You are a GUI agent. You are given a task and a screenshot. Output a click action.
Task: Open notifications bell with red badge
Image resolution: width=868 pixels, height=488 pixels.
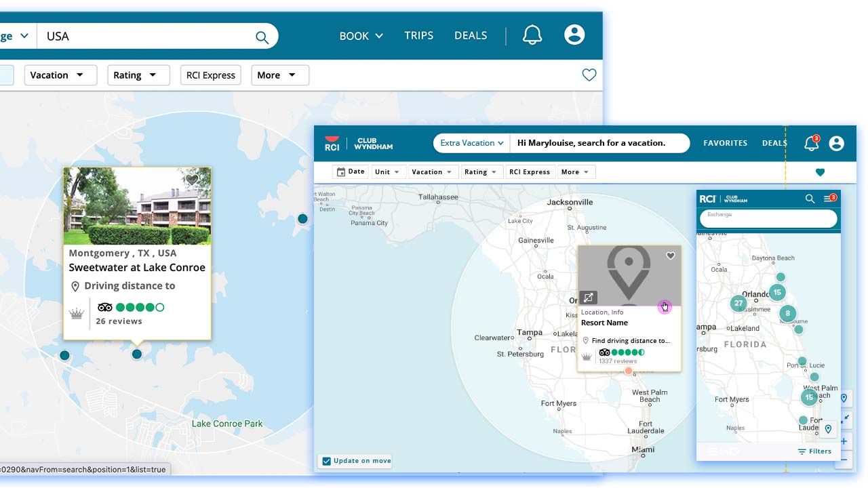pyautogui.click(x=811, y=143)
